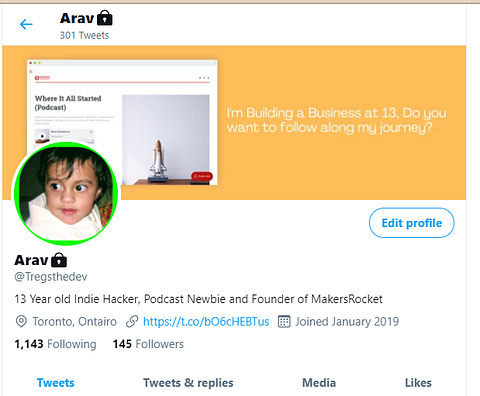The height and width of the screenshot is (396, 480).
Task: Open the Media tab
Action: (x=319, y=383)
